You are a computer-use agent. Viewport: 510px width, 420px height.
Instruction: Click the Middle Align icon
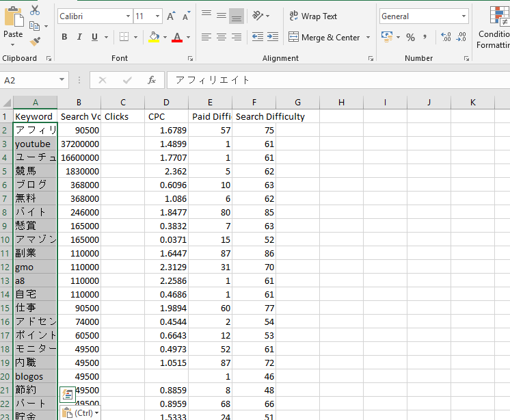[222, 16]
